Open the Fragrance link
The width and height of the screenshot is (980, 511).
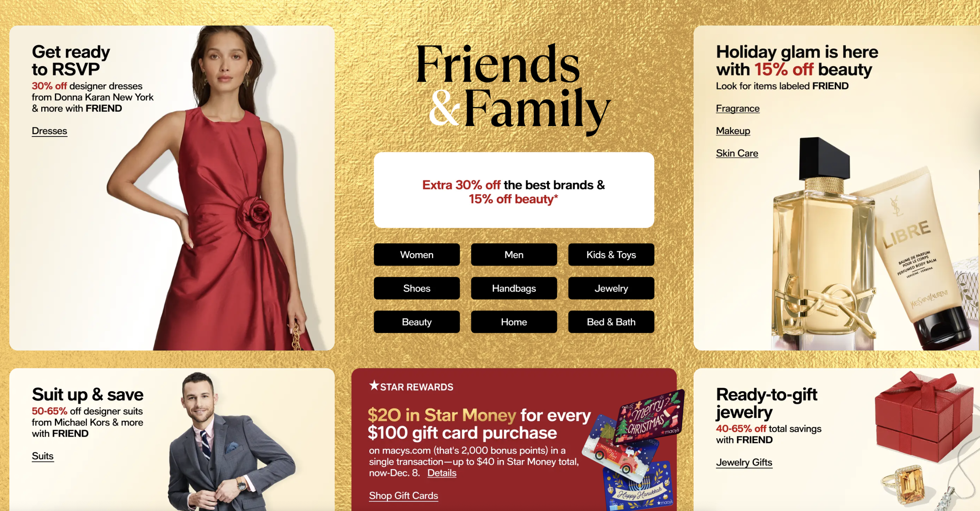tap(738, 108)
